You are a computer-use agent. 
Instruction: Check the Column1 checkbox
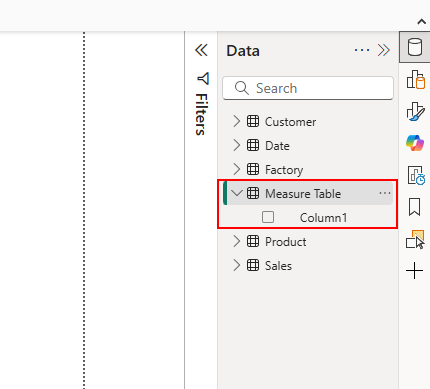(268, 217)
